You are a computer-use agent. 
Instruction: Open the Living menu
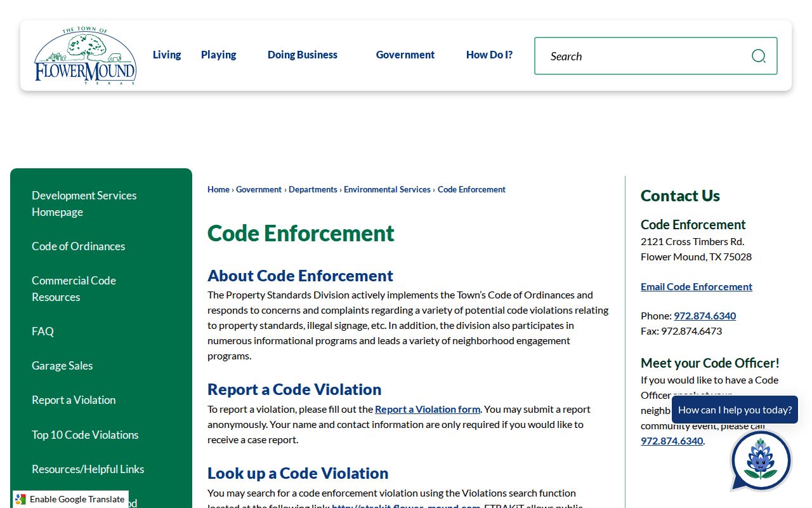167,55
